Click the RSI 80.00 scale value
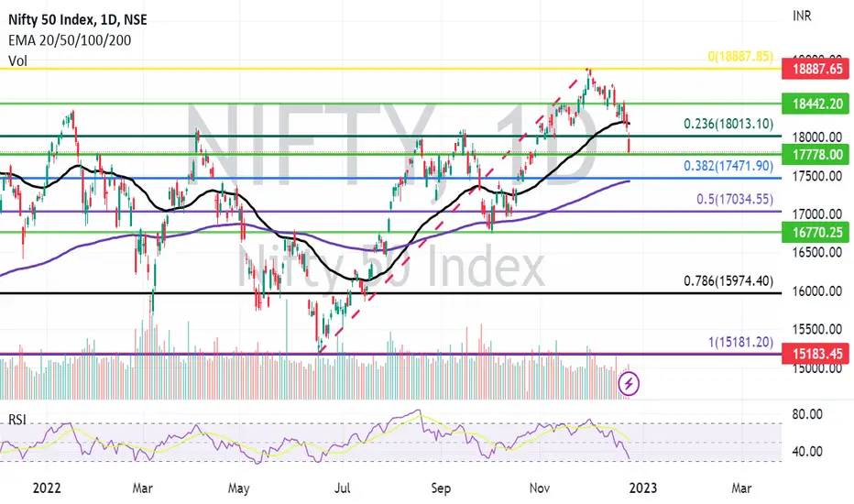 pos(807,414)
